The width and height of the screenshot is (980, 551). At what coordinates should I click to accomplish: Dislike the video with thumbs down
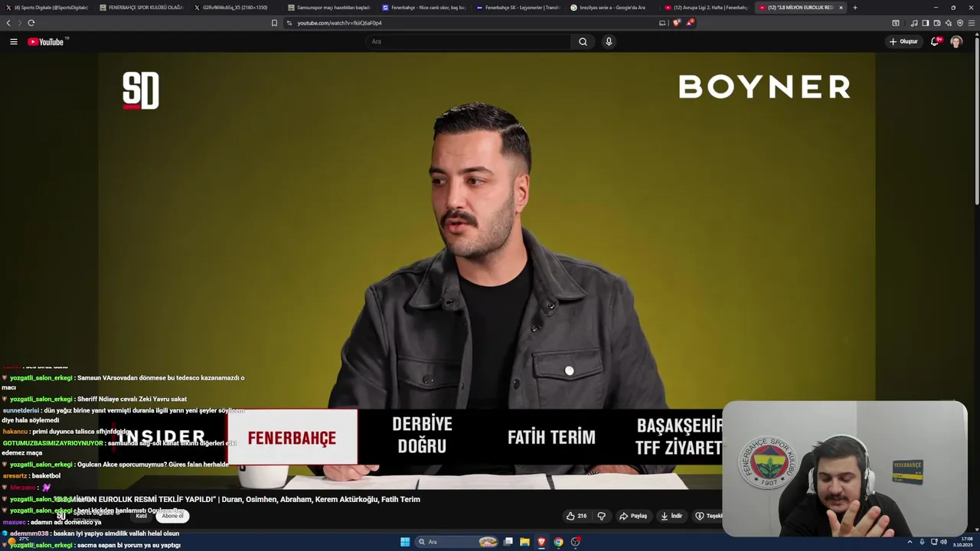pyautogui.click(x=601, y=516)
